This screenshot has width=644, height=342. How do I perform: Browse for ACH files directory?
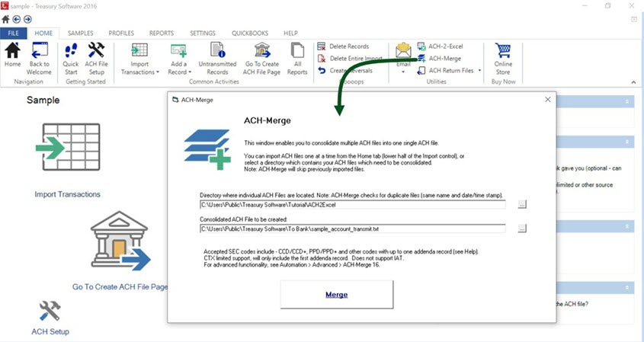[521, 204]
